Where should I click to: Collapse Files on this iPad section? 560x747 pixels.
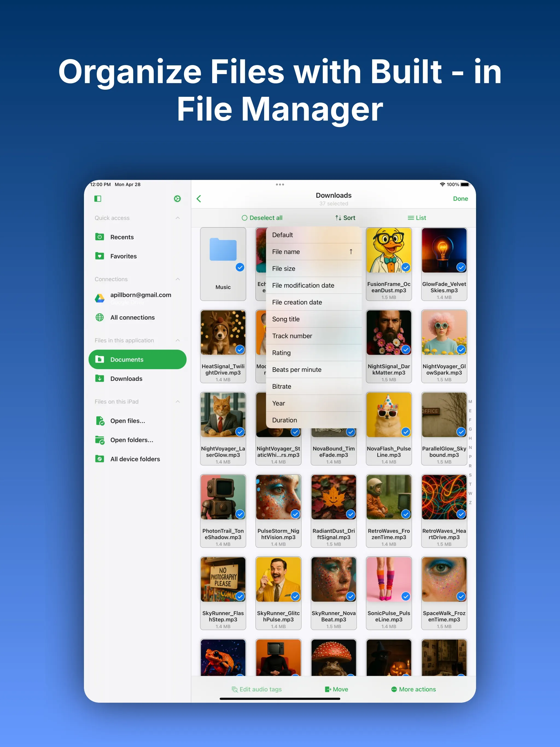tap(178, 402)
